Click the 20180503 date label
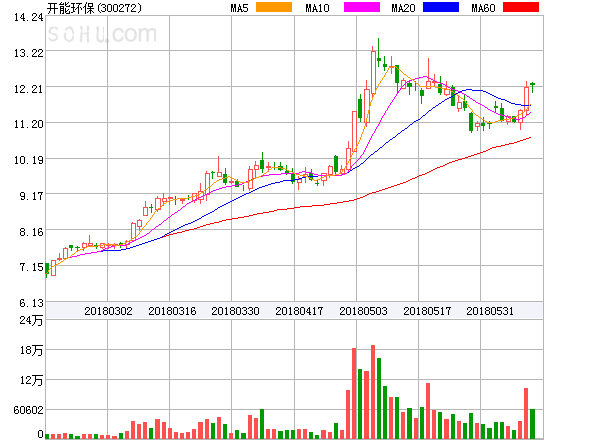This screenshot has height=440, width=600. tap(363, 311)
